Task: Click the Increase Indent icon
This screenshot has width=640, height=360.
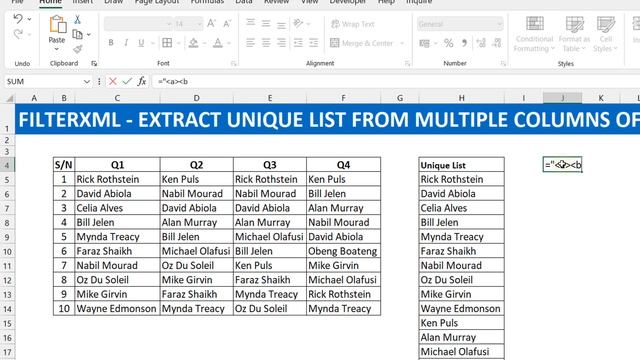Action: (313, 42)
